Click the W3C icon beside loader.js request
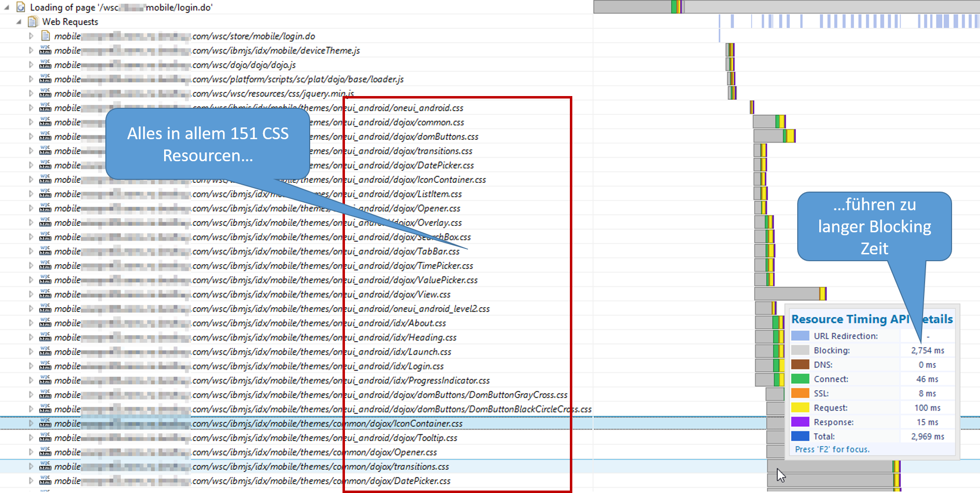Screen dimensions: 980x493 pyautogui.click(x=45, y=79)
